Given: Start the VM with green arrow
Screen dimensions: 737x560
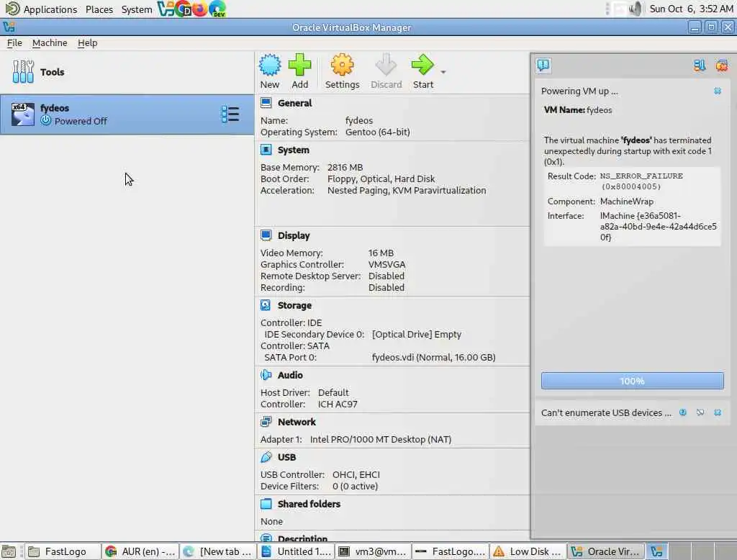Looking at the screenshot, I should (422, 65).
